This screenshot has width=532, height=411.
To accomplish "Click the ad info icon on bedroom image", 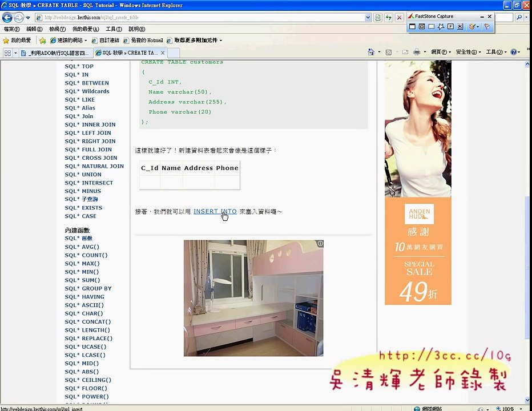I will click(x=320, y=243).
